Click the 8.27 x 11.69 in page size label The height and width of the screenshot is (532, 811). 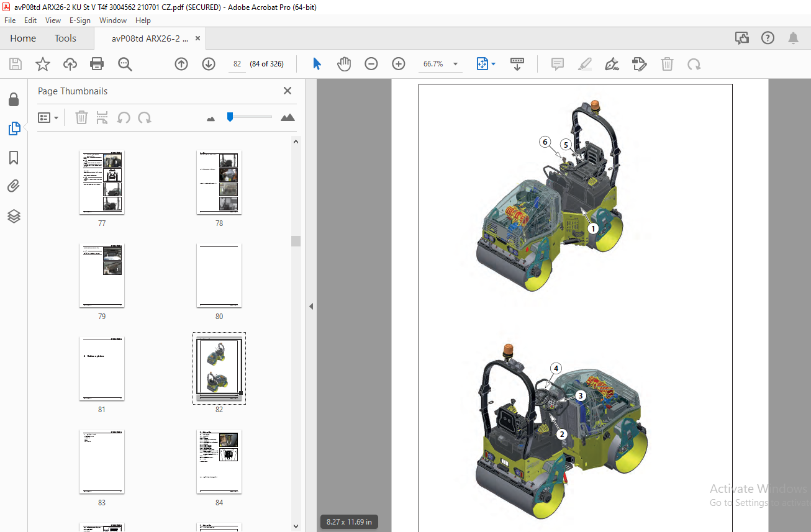click(x=349, y=522)
